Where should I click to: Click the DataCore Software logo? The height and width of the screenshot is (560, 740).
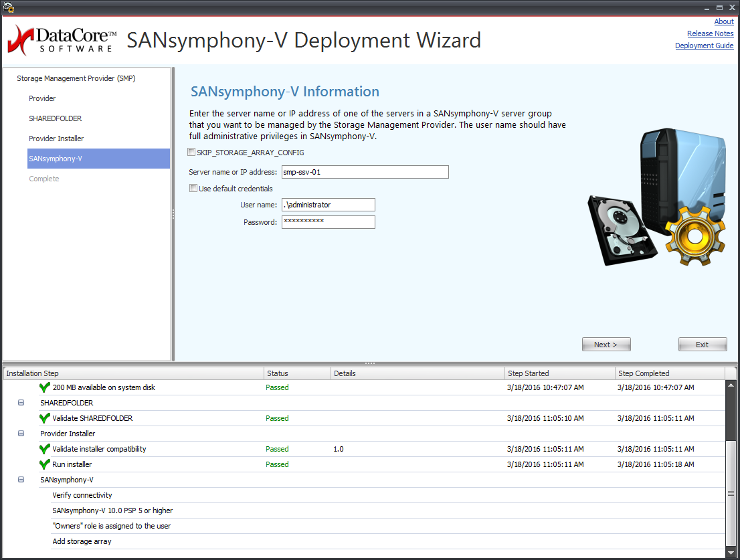pyautogui.click(x=62, y=40)
